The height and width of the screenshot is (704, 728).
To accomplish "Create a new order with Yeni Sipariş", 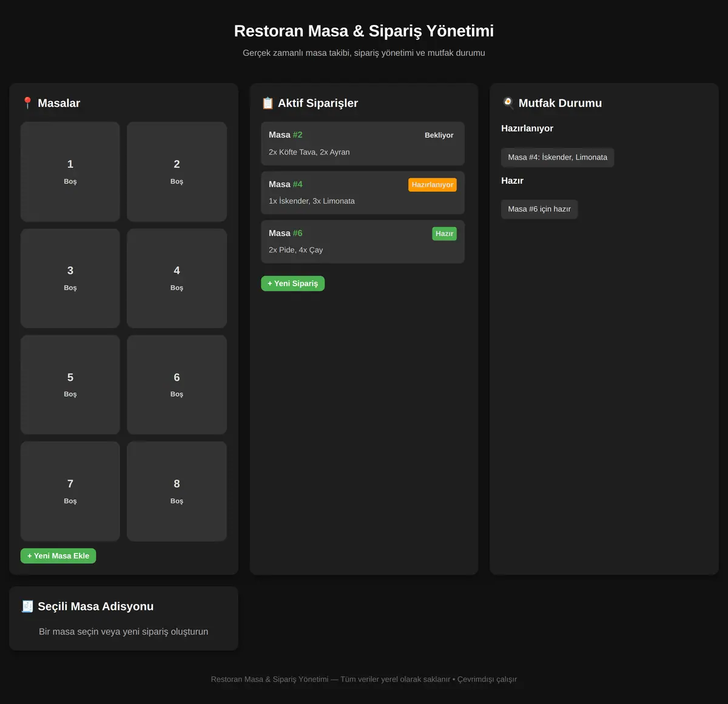I will (x=293, y=284).
